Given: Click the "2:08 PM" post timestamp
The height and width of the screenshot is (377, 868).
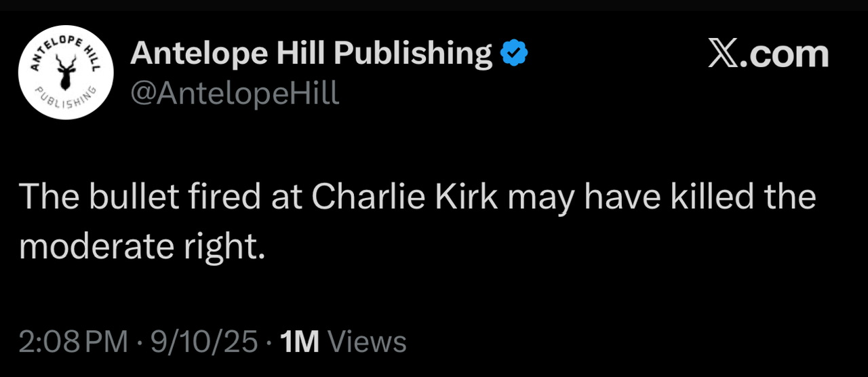Looking at the screenshot, I should [73, 342].
